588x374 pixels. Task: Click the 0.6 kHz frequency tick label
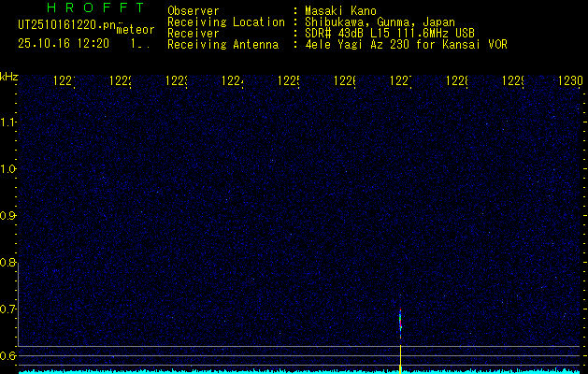tap(7, 355)
